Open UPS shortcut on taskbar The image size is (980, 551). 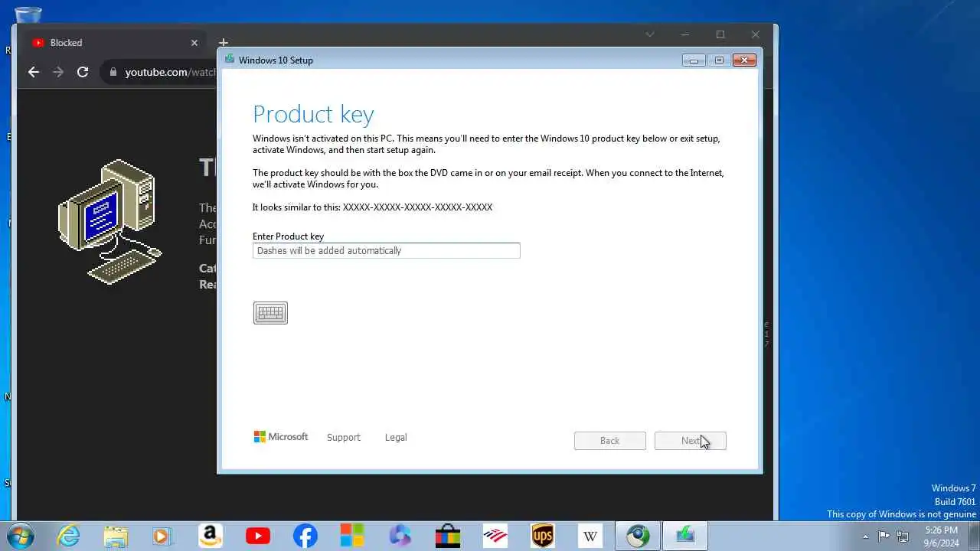click(542, 536)
